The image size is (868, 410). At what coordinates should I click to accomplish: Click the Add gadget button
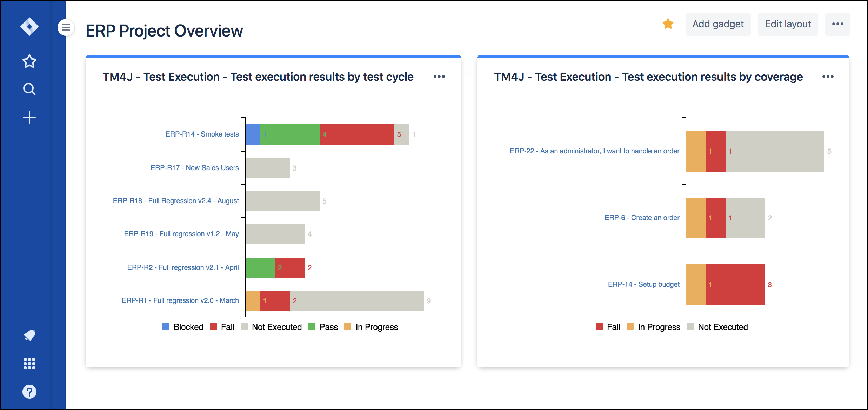click(718, 24)
